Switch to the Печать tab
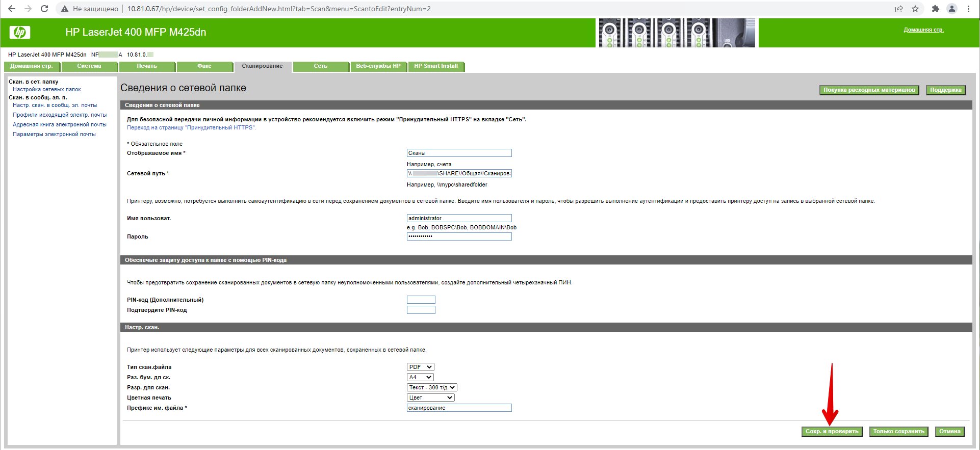Screen dimensions: 980x450 coord(147,66)
